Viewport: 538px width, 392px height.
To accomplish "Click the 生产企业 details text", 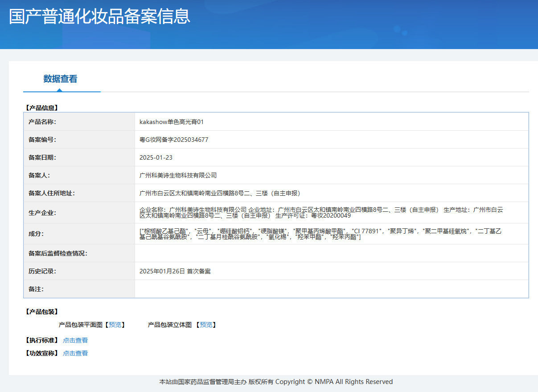I will click(x=321, y=212).
